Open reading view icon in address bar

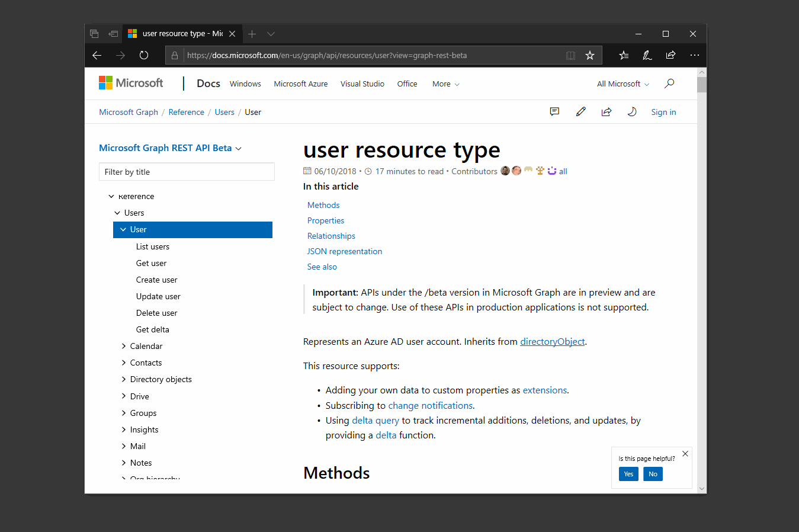[570, 55]
